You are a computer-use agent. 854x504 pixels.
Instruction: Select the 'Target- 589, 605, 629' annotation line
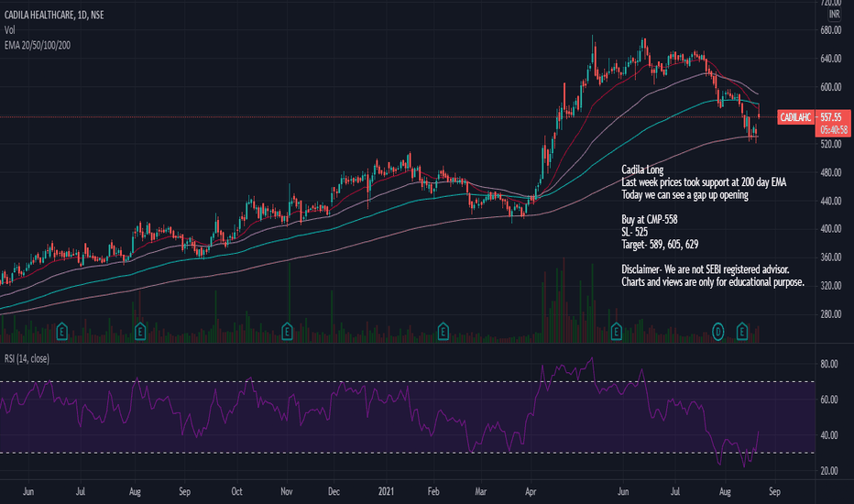(660, 245)
